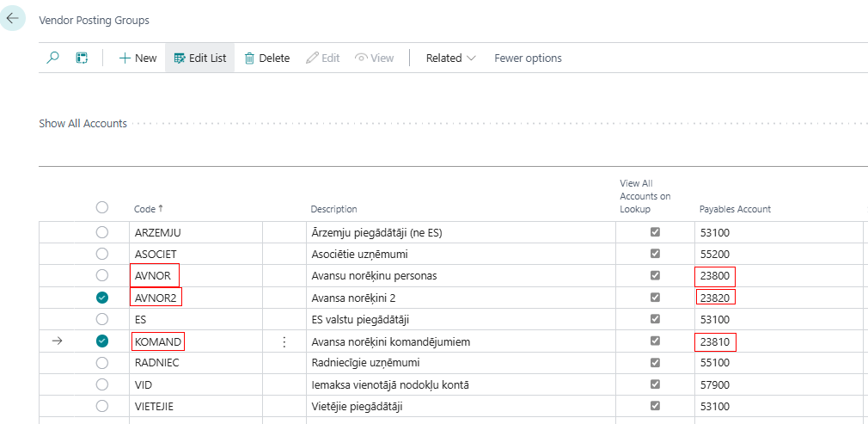The height and width of the screenshot is (424, 868).
Task: Click payables account 57900
Action: pos(715,384)
